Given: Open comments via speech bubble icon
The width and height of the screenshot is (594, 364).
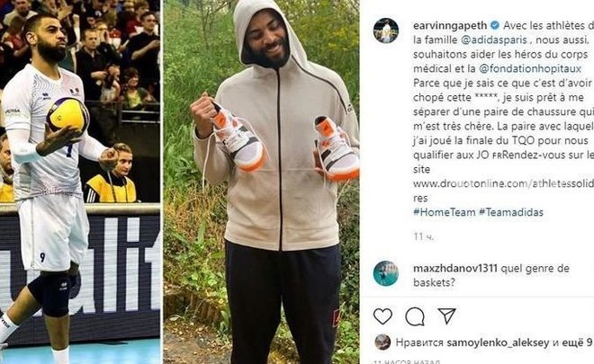Looking at the screenshot, I should click(415, 316).
